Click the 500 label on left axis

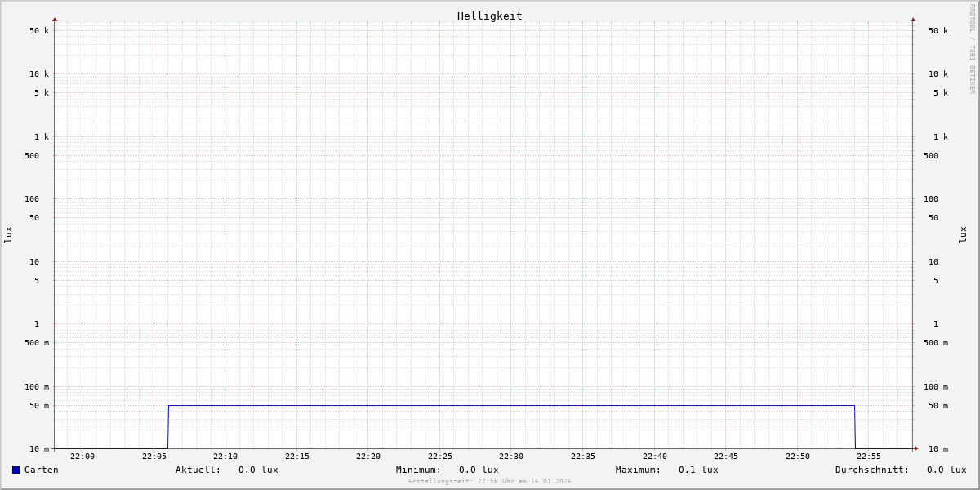32,156
